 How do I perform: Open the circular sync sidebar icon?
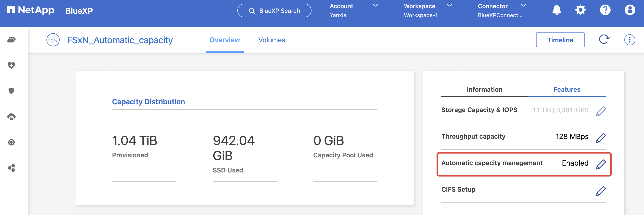pos(11,142)
